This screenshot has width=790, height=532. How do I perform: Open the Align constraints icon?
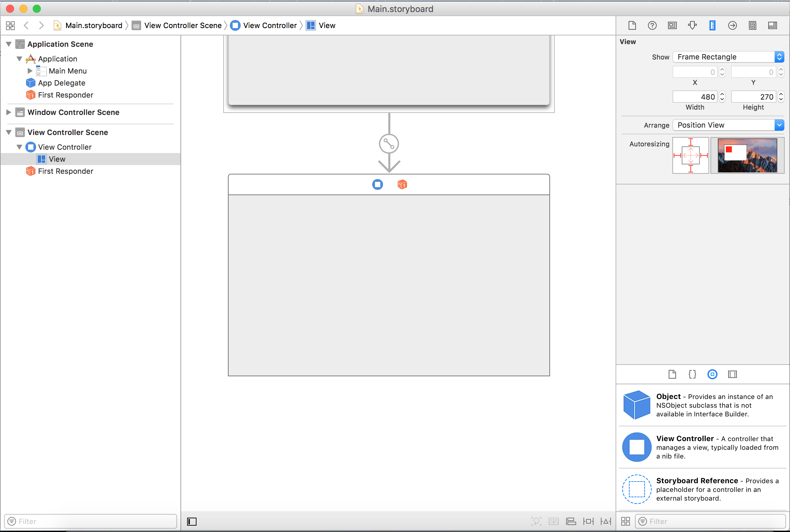click(571, 521)
